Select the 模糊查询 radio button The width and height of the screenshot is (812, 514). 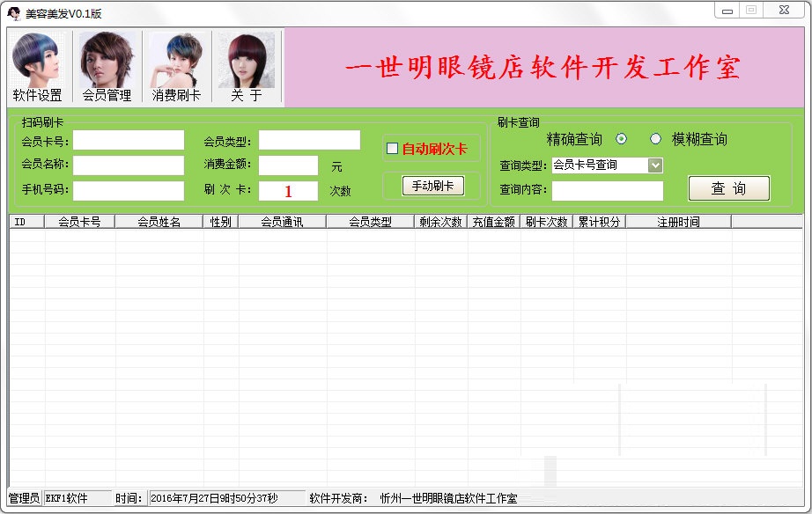(x=655, y=139)
